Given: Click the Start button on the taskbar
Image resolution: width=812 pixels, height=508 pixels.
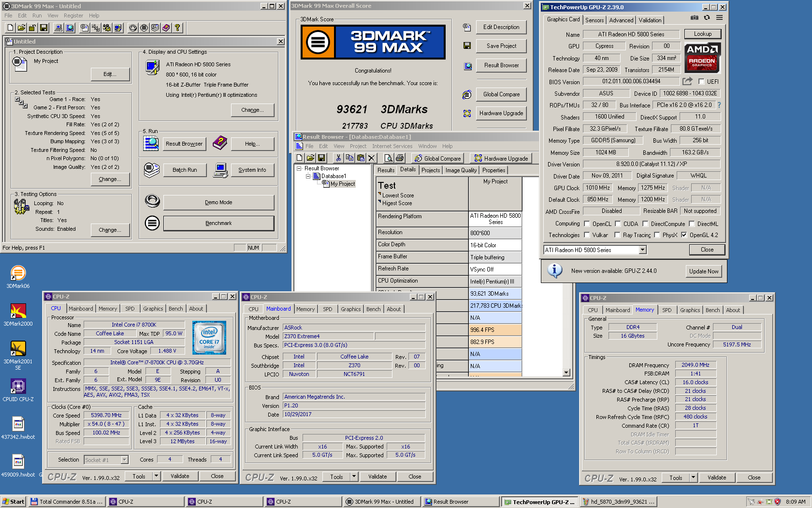Looking at the screenshot, I should [x=14, y=502].
